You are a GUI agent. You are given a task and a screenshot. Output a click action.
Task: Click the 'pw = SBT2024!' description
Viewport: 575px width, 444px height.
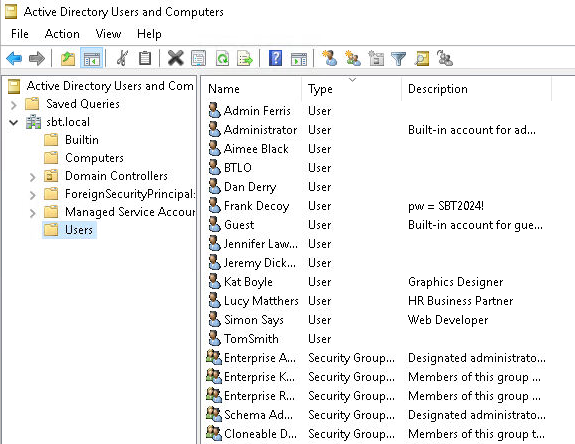click(446, 206)
